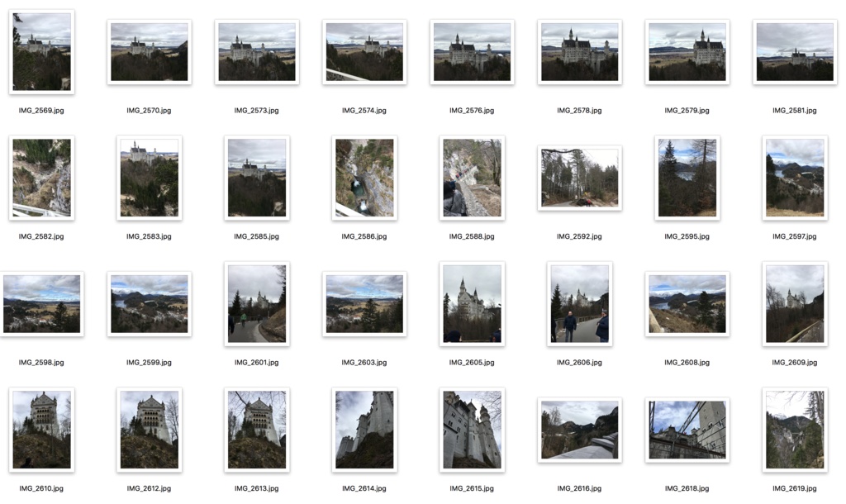Select the IMG_2618.jpg scaffolding thumbnail
The width and height of the screenshot is (846, 504).
pyautogui.click(x=687, y=430)
